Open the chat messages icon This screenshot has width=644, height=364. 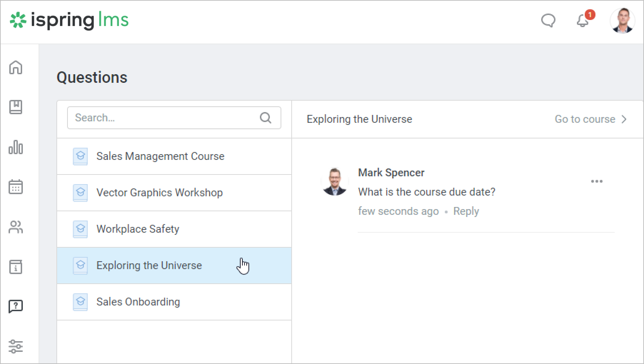(548, 21)
